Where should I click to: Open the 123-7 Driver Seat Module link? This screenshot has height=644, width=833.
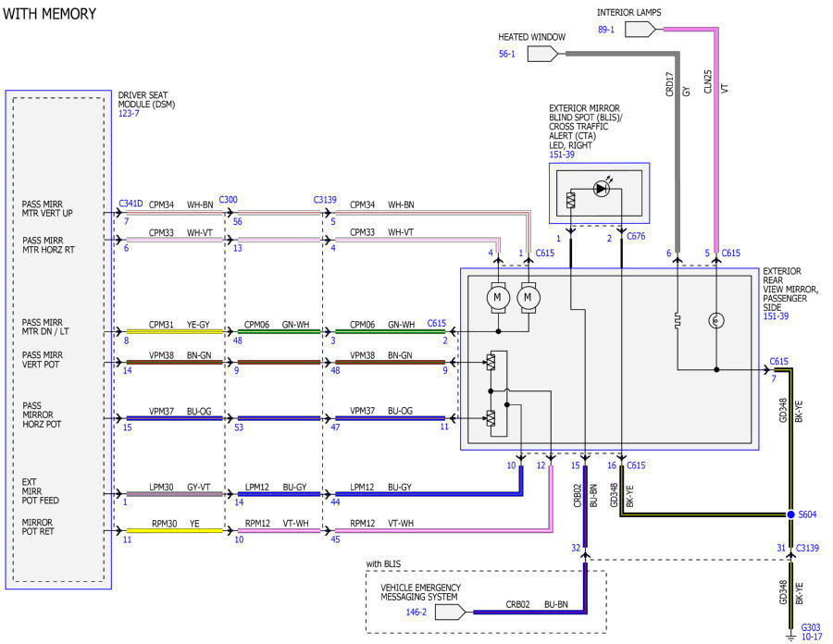(x=129, y=114)
